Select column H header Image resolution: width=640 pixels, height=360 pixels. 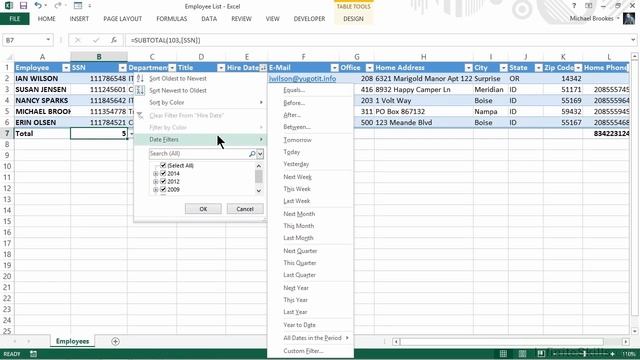[x=423, y=57]
